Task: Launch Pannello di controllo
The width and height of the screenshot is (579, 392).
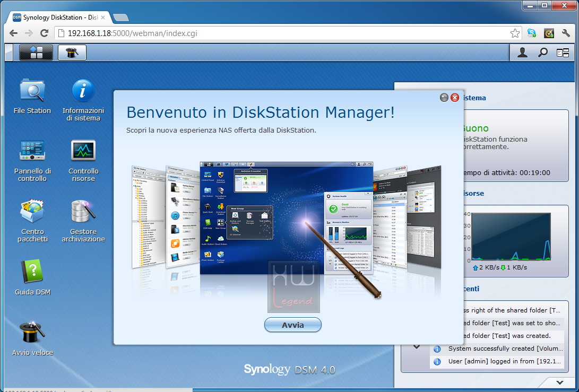Action: click(x=32, y=160)
